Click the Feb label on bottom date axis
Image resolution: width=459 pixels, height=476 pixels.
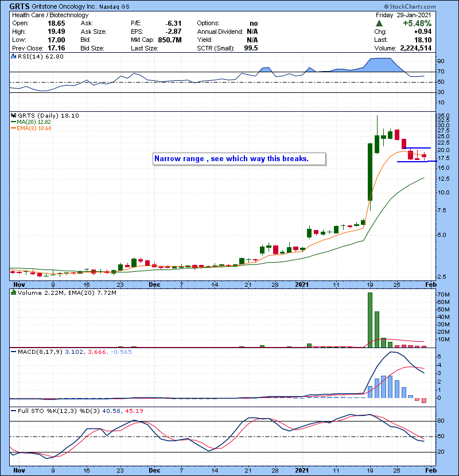[x=431, y=470]
